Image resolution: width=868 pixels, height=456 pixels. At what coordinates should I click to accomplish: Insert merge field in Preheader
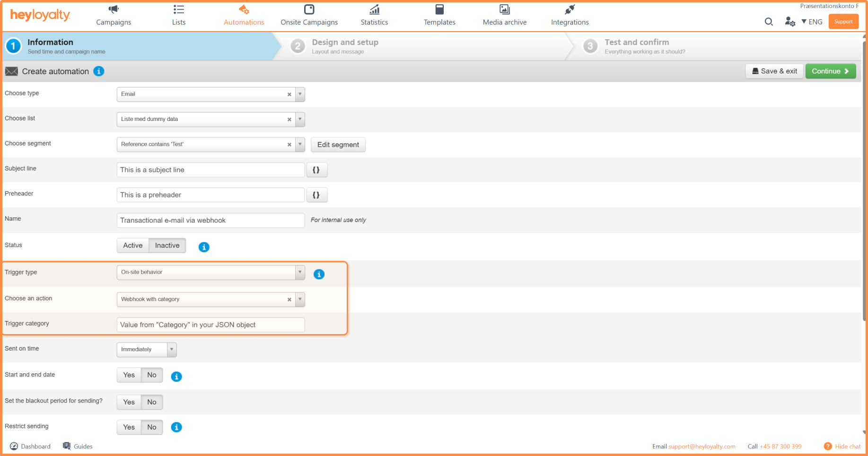[x=316, y=195]
